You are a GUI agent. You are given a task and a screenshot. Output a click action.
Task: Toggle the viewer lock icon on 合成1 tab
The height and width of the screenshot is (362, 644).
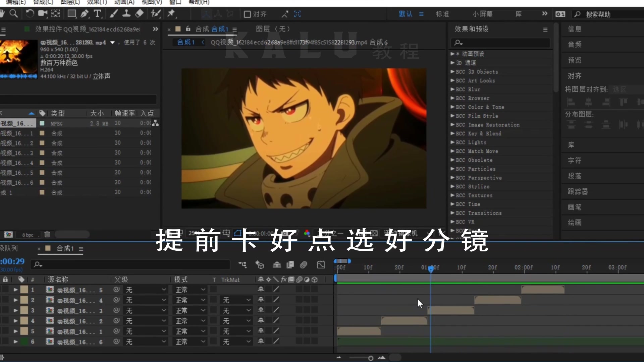click(x=188, y=29)
